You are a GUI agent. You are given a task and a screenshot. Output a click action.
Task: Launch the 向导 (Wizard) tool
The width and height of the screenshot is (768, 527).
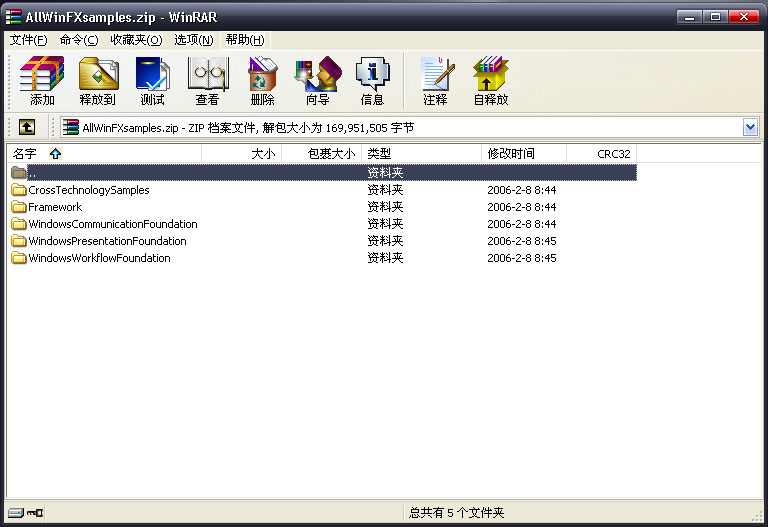pyautogui.click(x=318, y=81)
